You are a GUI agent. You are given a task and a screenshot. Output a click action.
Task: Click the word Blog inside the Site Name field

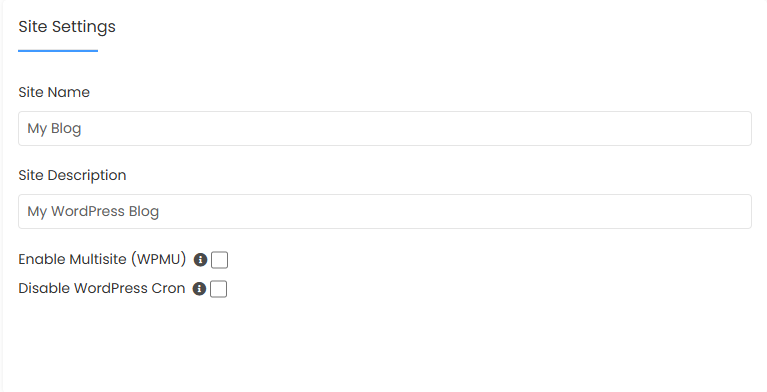[x=66, y=129]
